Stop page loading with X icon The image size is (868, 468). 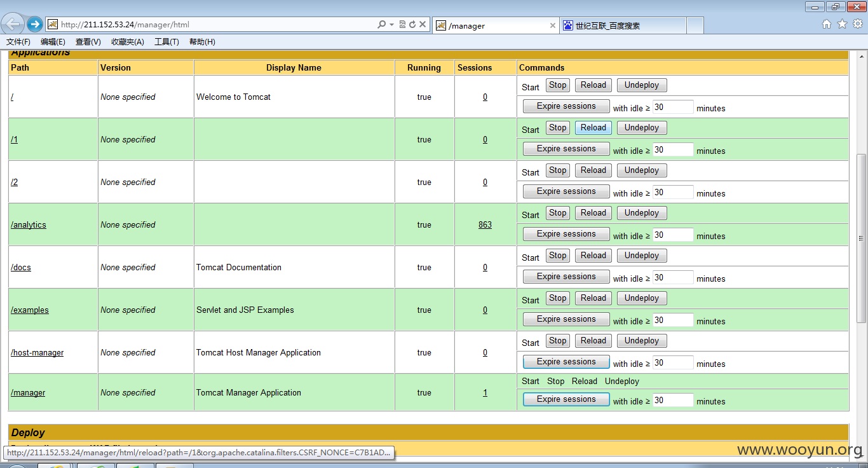tap(422, 25)
